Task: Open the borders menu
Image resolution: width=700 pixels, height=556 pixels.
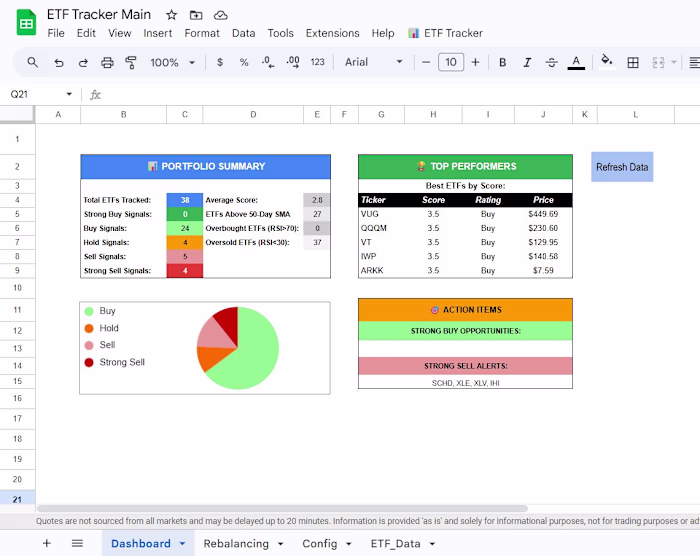Action: point(633,63)
